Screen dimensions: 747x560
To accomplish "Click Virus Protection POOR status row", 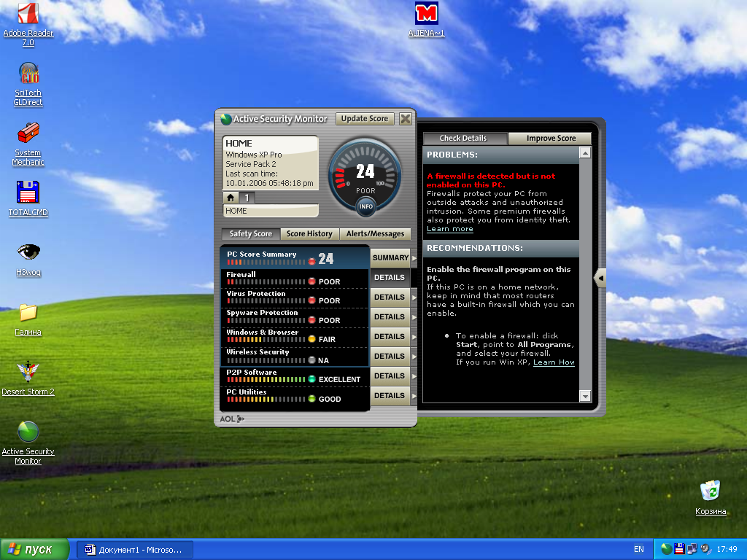I will coord(295,297).
